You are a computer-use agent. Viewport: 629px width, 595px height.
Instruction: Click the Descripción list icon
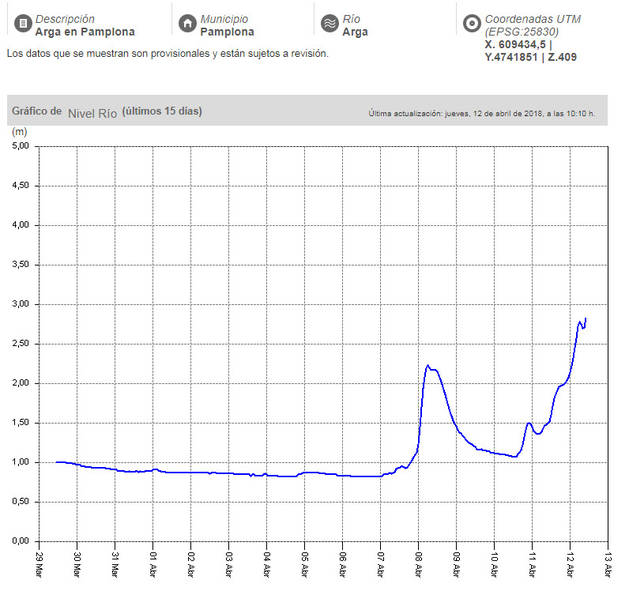coord(21,24)
